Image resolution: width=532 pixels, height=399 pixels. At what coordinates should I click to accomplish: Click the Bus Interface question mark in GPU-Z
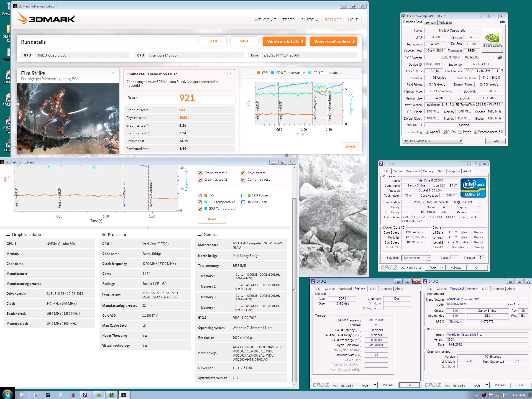502,71
